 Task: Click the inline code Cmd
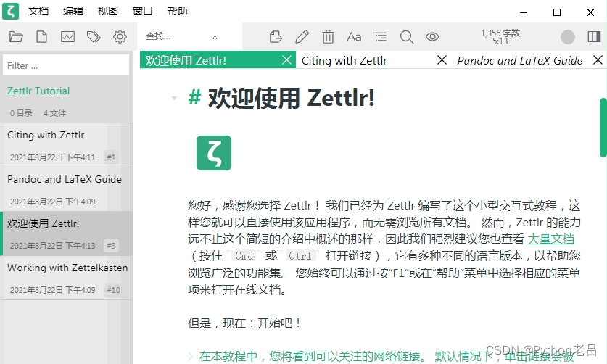[244, 256]
